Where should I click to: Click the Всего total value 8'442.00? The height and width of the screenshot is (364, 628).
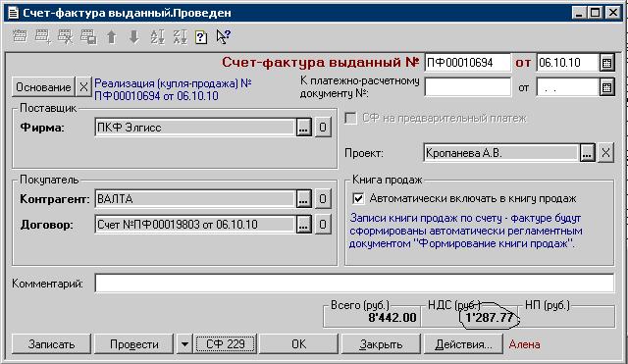click(392, 318)
